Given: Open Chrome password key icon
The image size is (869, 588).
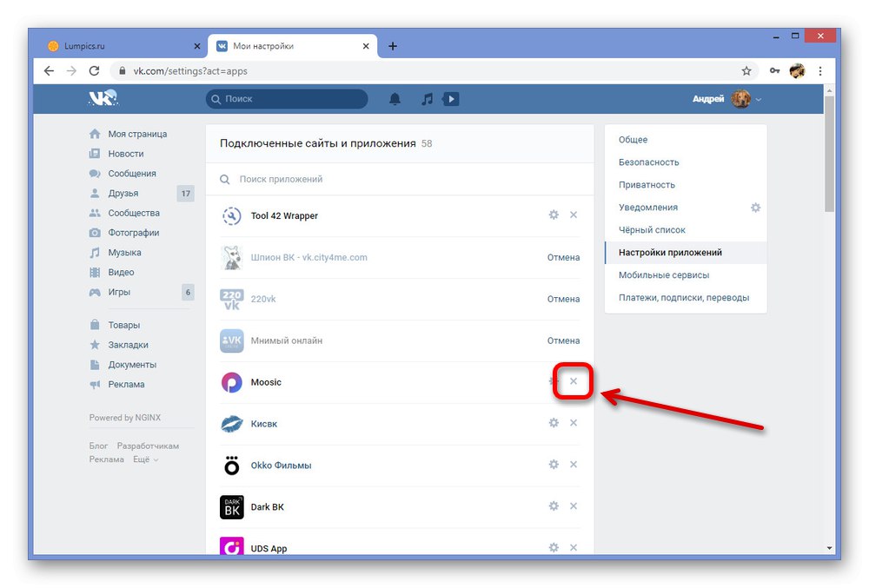Looking at the screenshot, I should coord(775,71).
